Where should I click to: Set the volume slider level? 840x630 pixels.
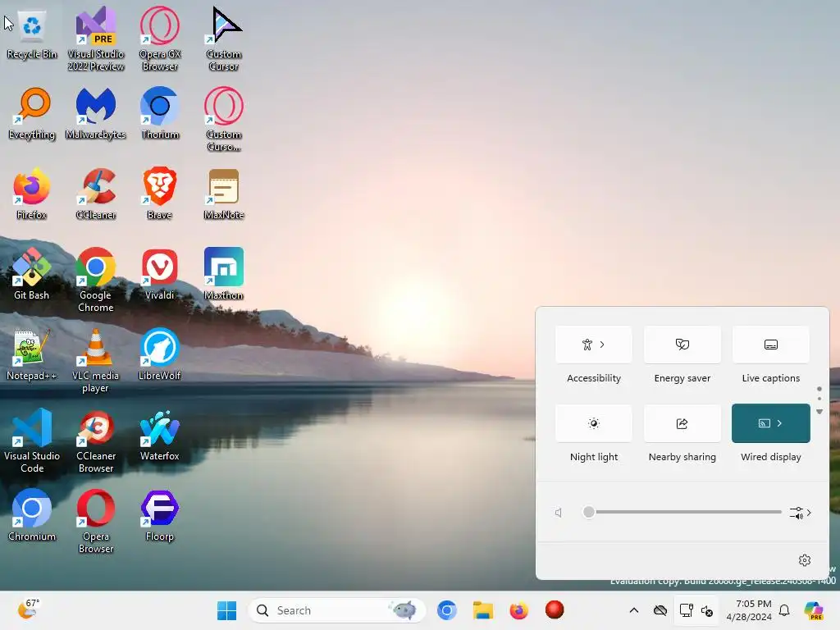click(684, 512)
